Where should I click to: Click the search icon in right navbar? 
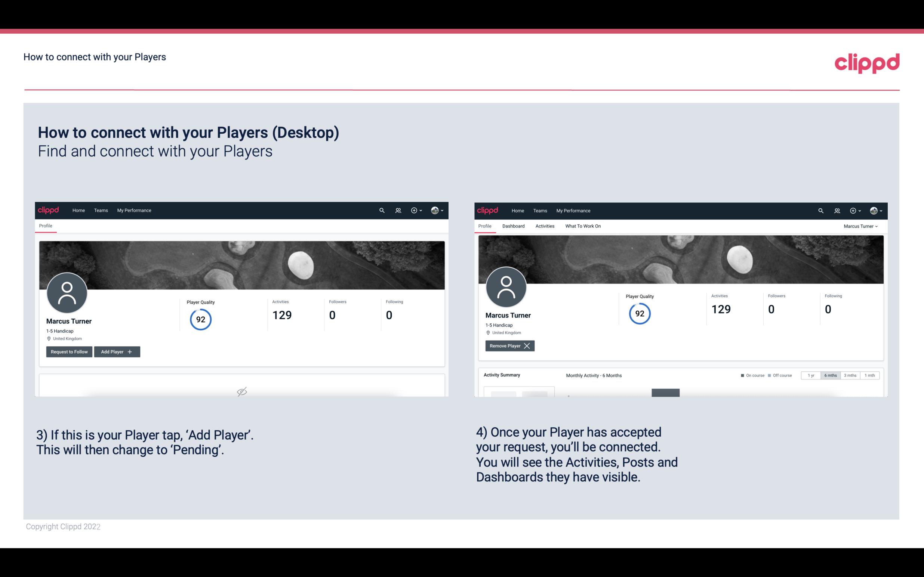(x=820, y=211)
